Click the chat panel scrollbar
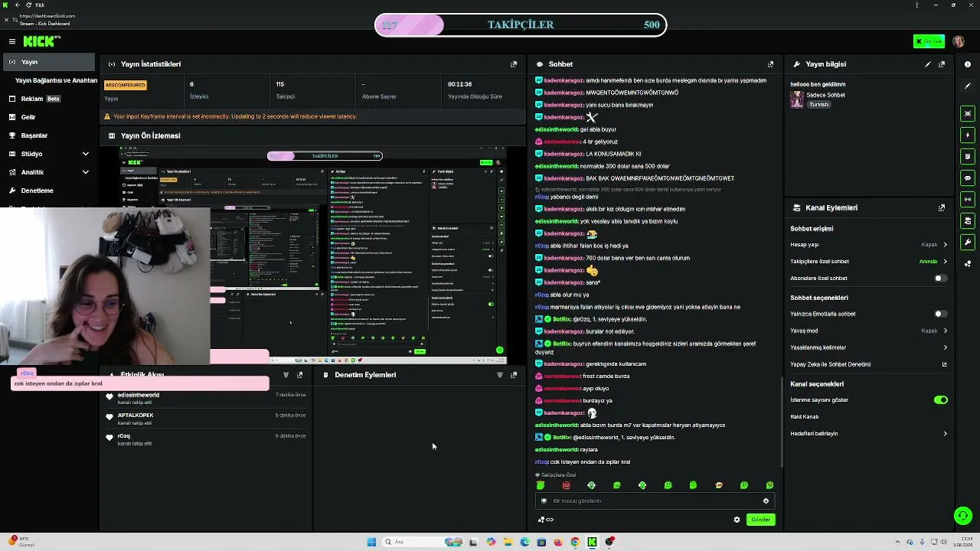This screenshot has height=551, width=980. (782, 421)
